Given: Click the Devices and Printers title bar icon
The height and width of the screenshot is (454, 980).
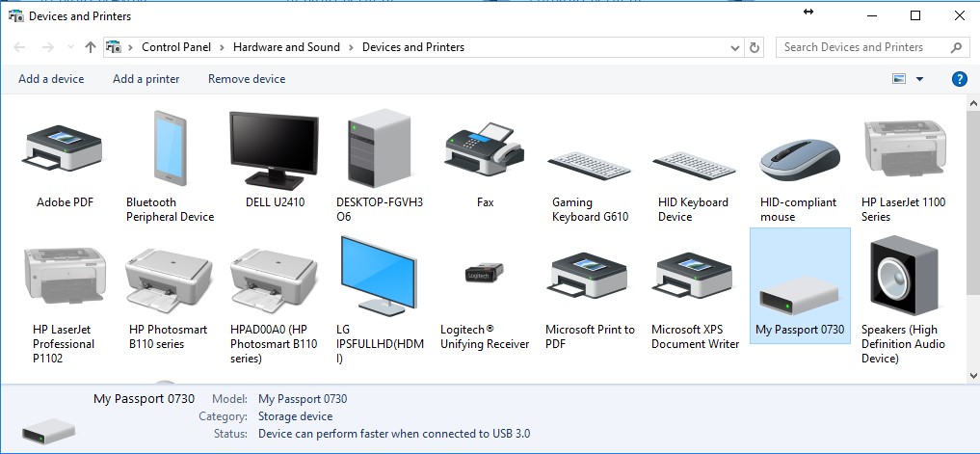Looking at the screenshot, I should 15,16.
